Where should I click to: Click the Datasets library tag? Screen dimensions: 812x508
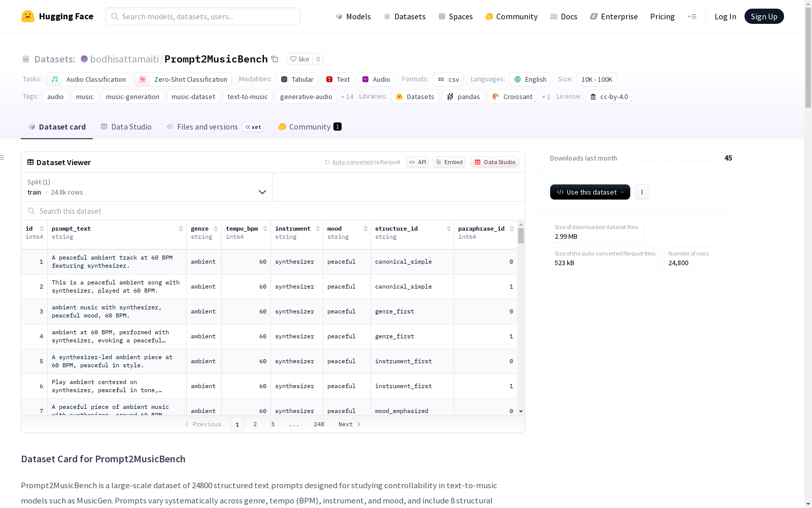[415, 97]
